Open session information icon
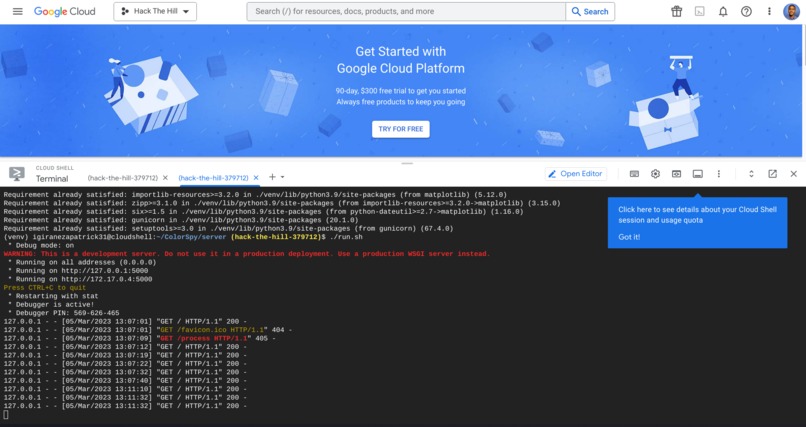 pos(698,174)
